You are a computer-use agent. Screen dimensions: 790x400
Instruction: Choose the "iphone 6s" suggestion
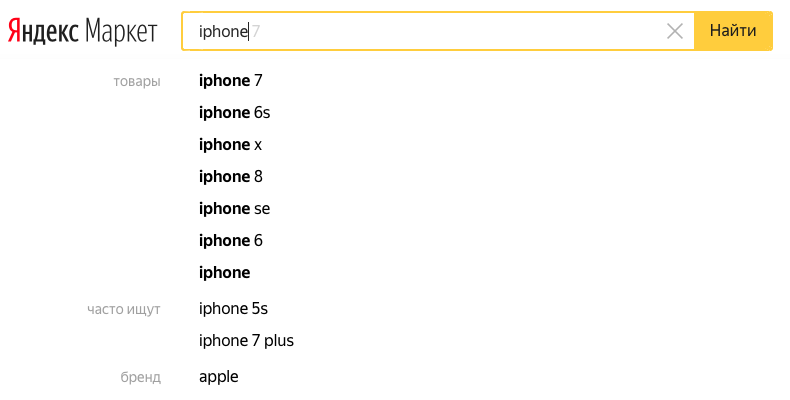pyautogui.click(x=235, y=112)
